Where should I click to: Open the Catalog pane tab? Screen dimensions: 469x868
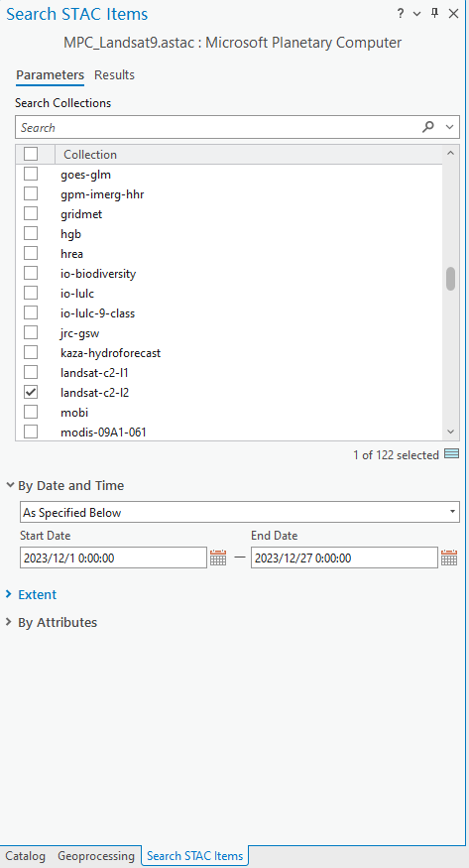[26, 856]
